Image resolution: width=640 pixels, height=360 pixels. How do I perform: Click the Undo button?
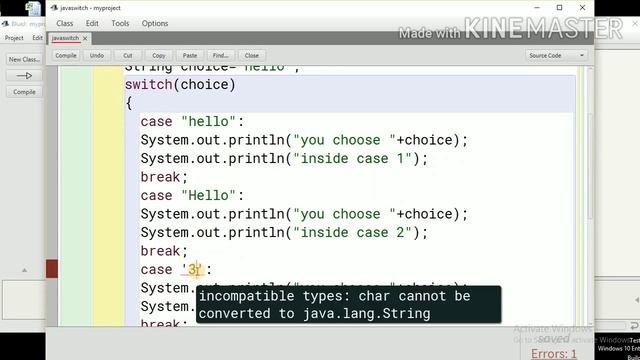click(97, 56)
